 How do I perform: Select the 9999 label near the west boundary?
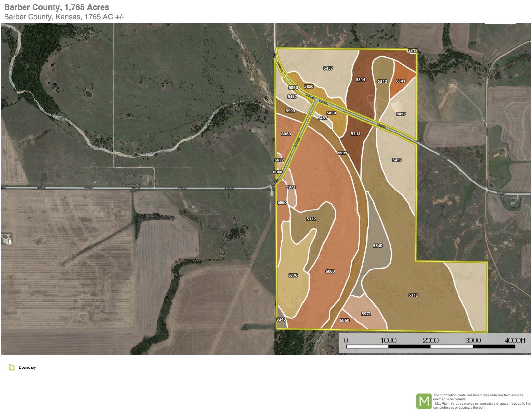tap(290, 111)
